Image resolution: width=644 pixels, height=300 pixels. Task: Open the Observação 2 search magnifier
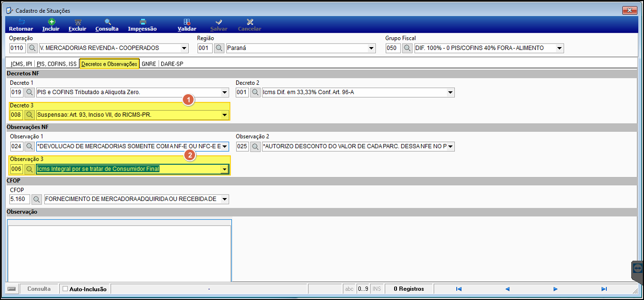256,146
